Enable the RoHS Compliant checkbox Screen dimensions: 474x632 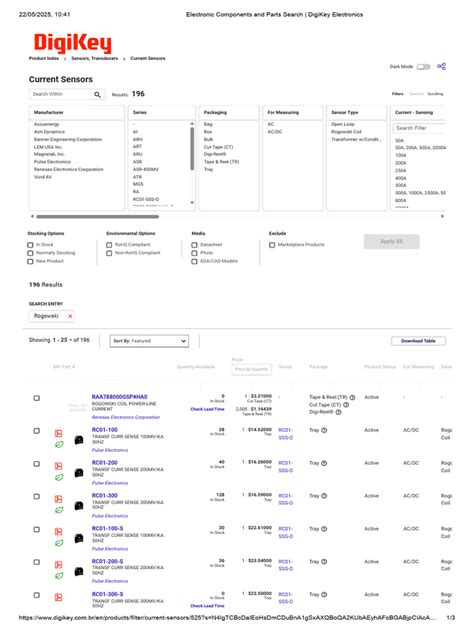click(x=109, y=245)
